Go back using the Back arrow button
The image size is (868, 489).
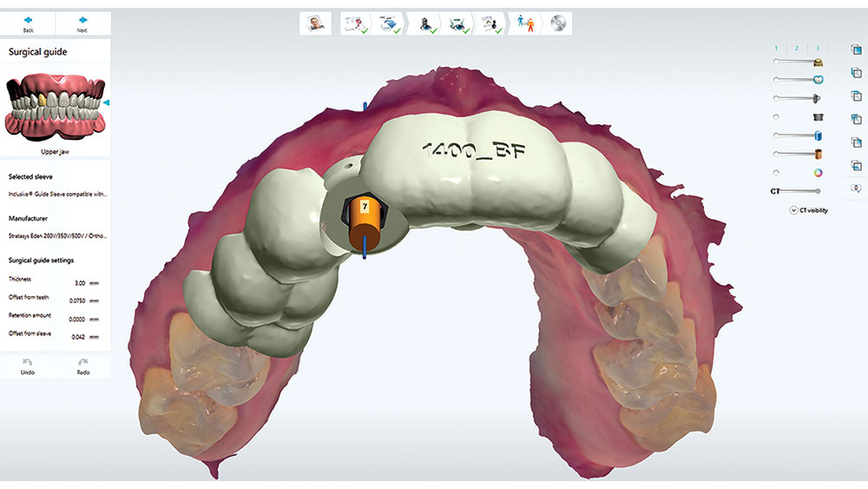point(28,23)
